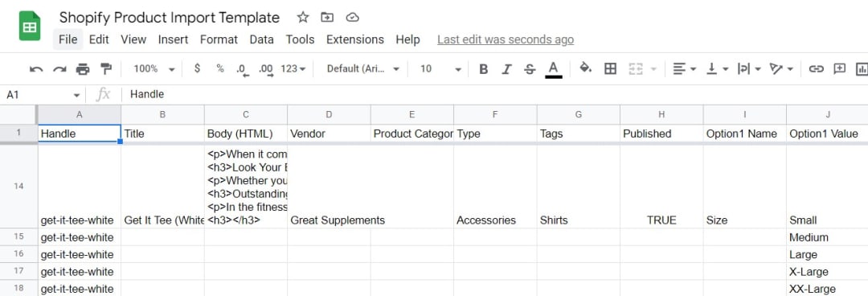868x296 pixels.
Task: Redo the last action
Action: point(59,68)
